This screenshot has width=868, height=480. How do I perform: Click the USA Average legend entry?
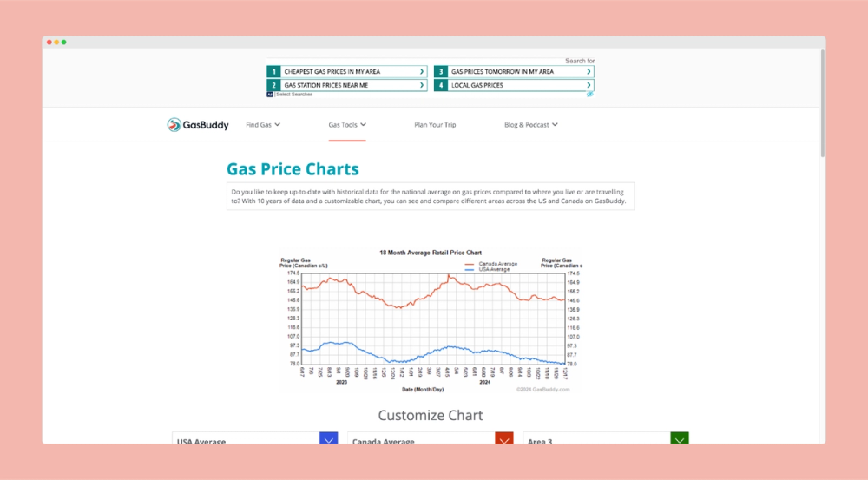(487, 270)
